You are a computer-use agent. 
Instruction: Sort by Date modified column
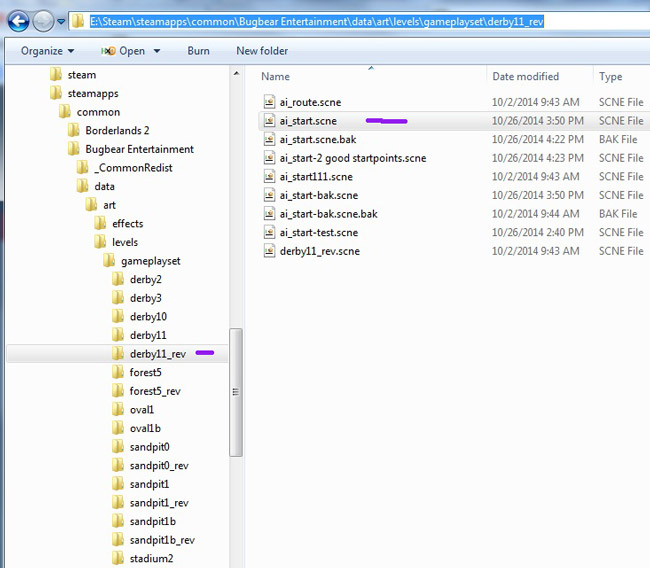(x=525, y=76)
